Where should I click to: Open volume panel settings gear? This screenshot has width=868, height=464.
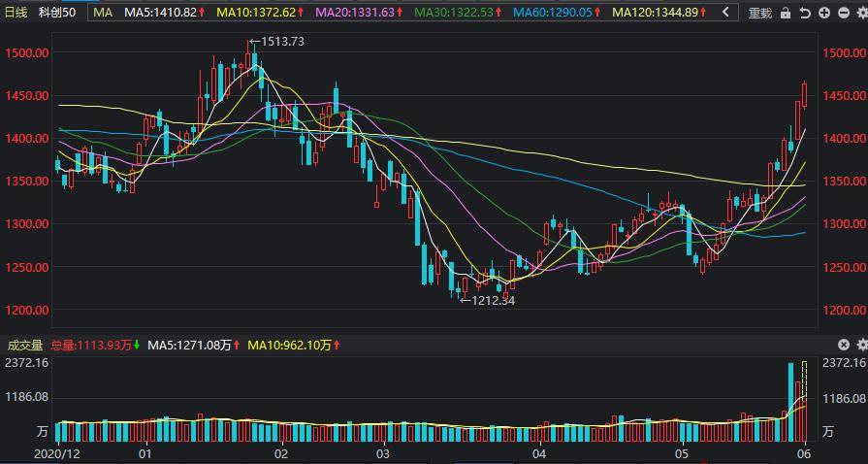[862, 346]
